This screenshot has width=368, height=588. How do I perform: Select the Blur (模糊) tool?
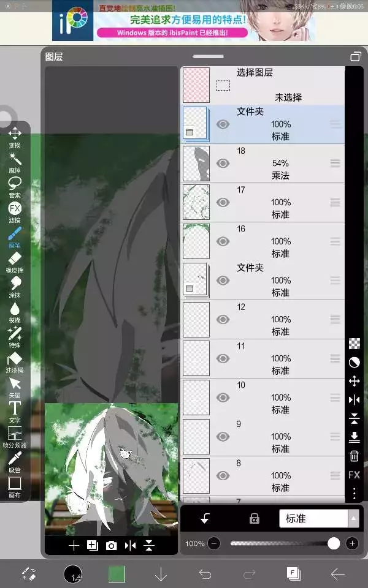point(15,312)
